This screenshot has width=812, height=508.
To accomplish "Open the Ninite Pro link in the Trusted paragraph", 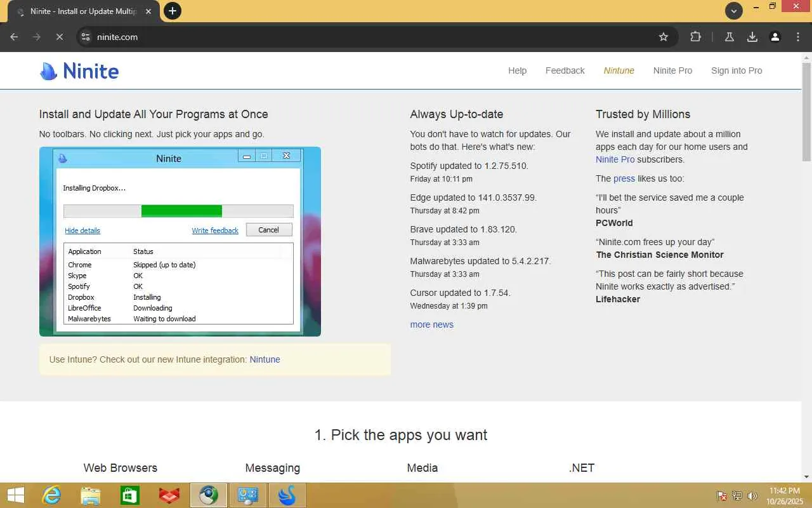I will coord(615,159).
